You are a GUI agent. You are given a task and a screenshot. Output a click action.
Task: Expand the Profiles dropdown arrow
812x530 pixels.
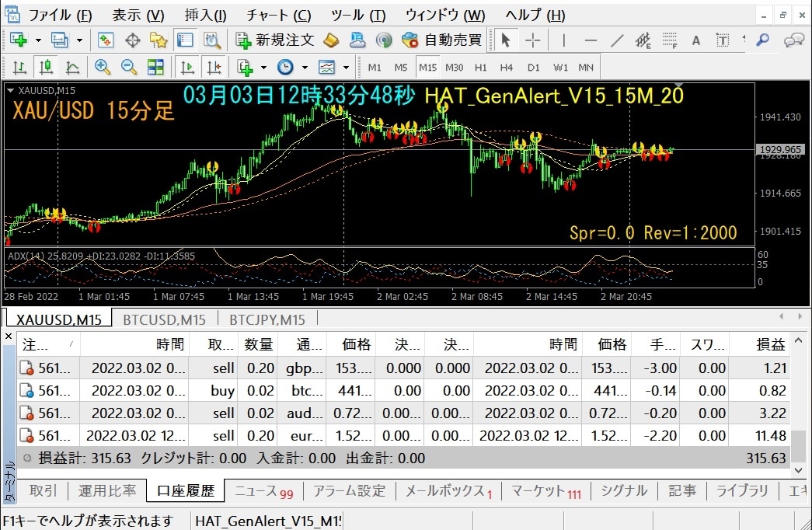pos(79,40)
